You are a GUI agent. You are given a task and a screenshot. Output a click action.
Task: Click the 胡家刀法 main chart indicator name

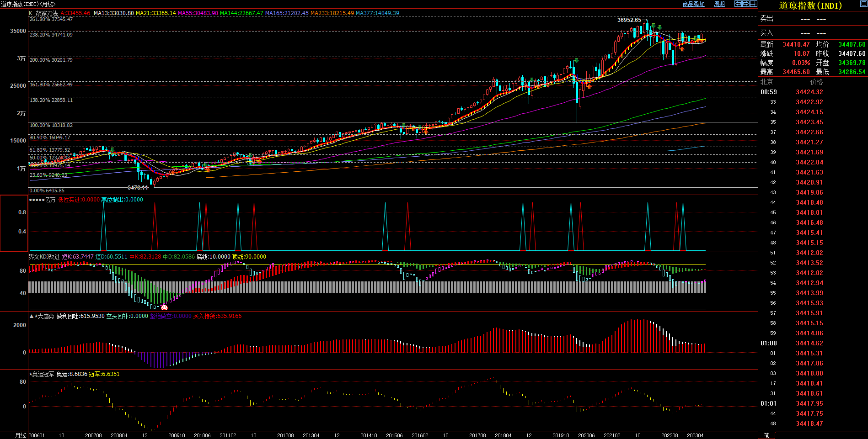pos(47,13)
